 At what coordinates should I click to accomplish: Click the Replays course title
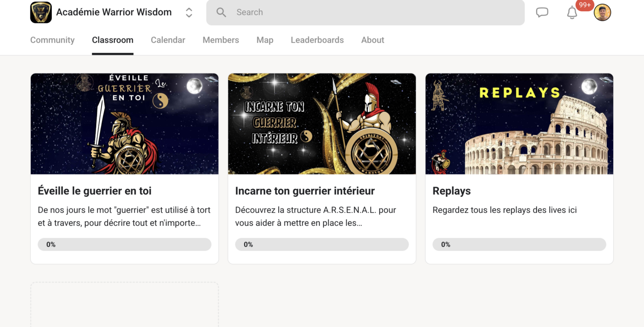point(452,191)
